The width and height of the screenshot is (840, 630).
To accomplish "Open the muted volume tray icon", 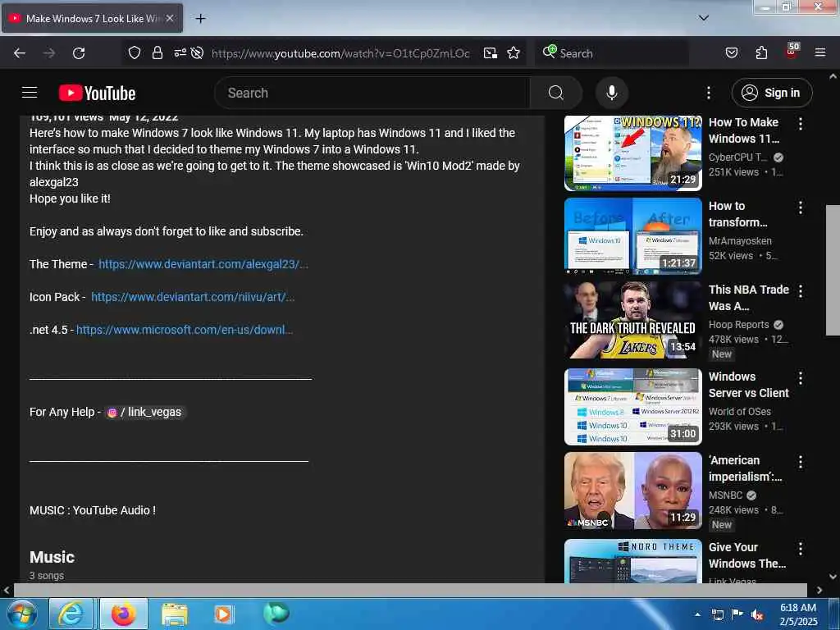I will [757, 614].
